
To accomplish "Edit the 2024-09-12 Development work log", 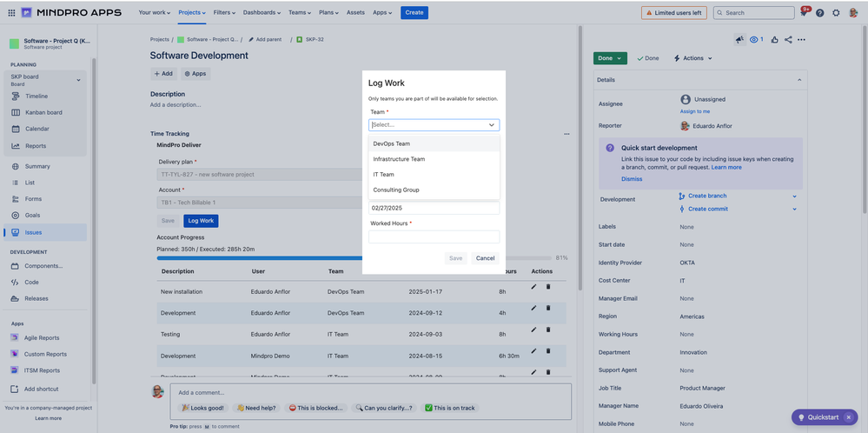I will pyautogui.click(x=533, y=308).
